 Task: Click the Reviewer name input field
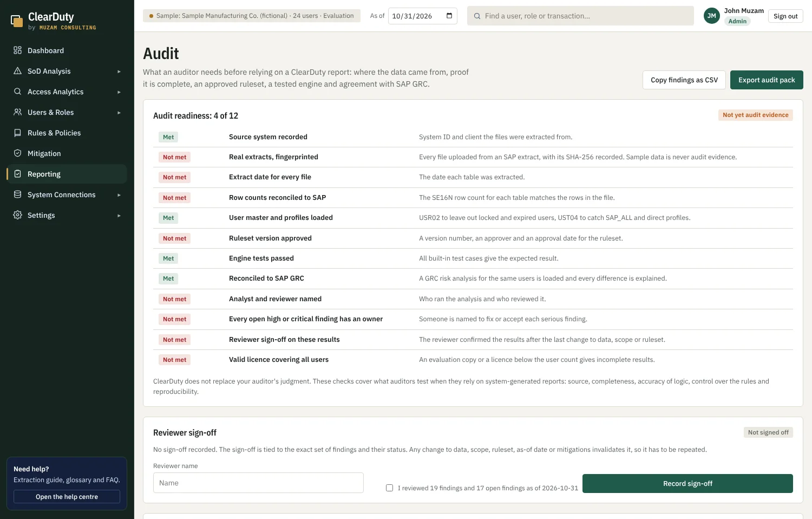pos(258,483)
